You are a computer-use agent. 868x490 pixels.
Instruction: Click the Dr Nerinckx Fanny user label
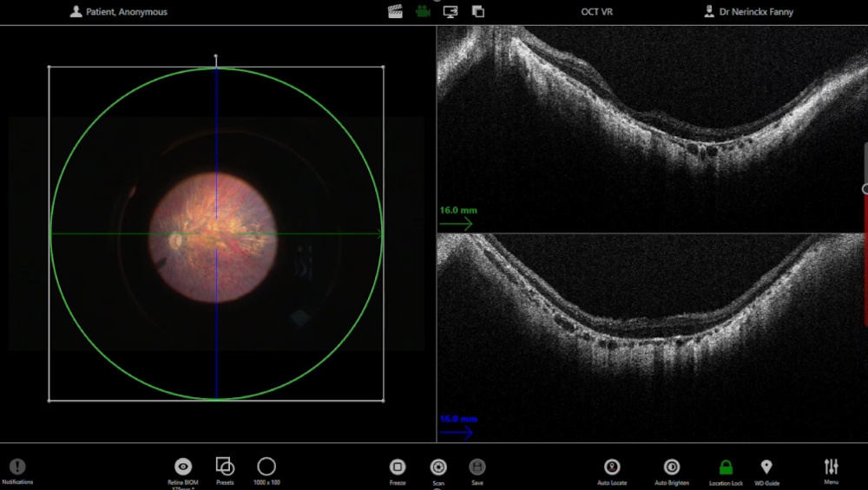(750, 12)
